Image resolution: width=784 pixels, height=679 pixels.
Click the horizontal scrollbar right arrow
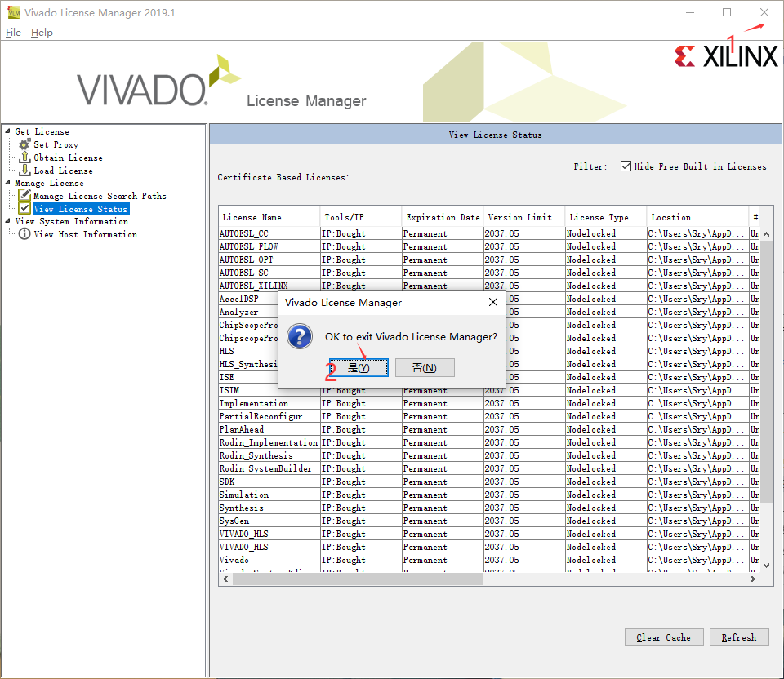pyautogui.click(x=752, y=579)
